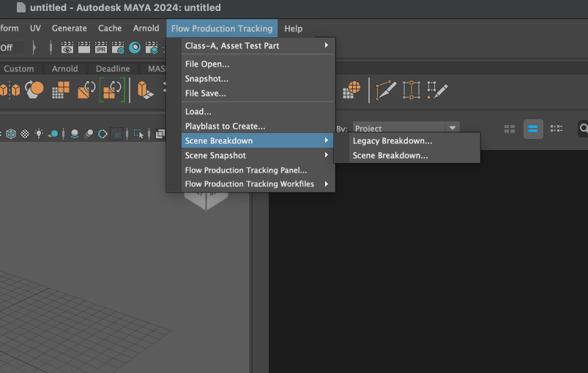
Task: Open Render Settings clapperboard with gear icon
Action: pos(118,48)
